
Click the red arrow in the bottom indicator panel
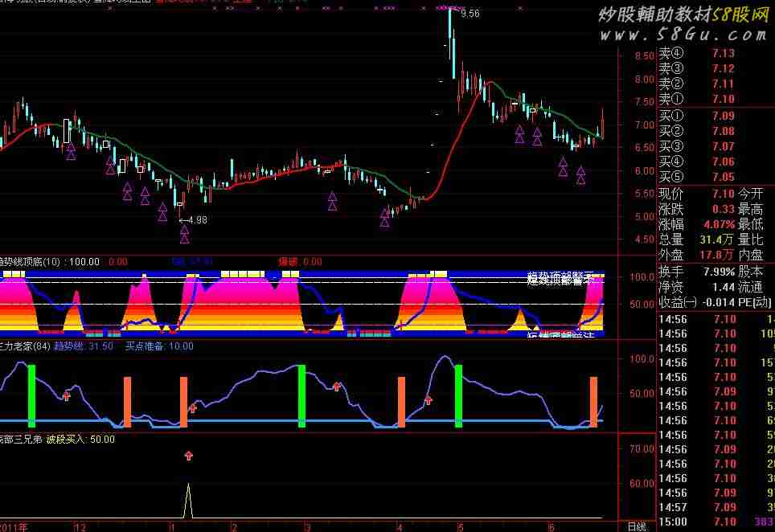pos(189,456)
